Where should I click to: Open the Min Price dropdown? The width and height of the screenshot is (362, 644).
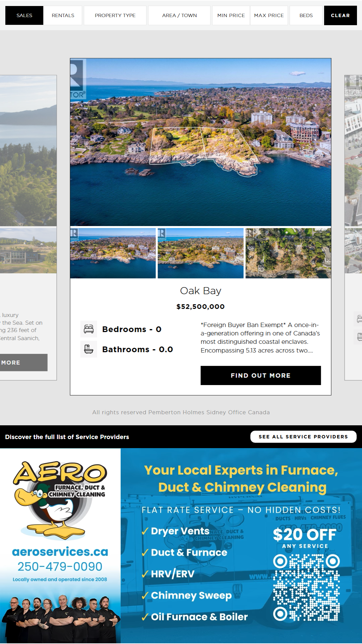click(231, 15)
